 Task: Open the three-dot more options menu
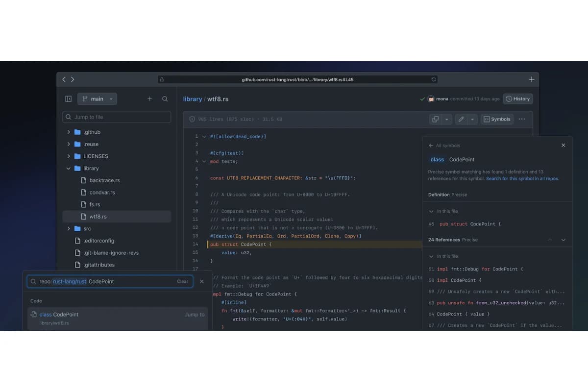[522, 119]
